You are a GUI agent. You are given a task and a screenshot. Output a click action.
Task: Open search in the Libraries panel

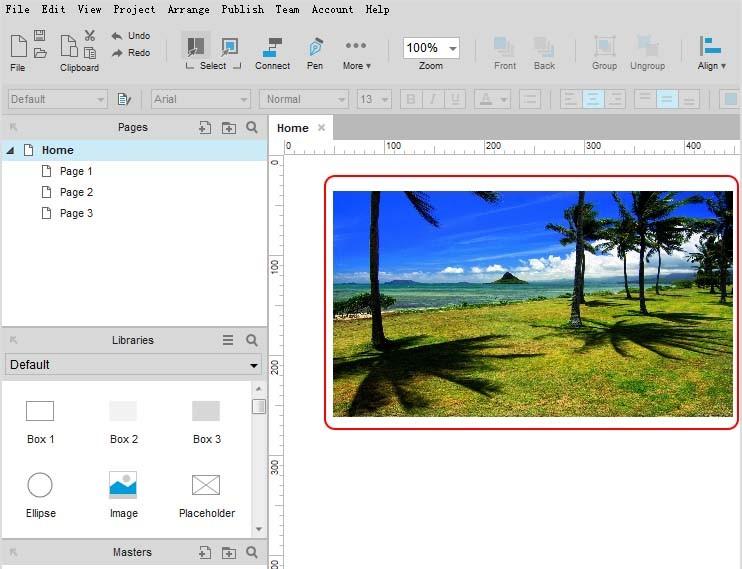(x=252, y=340)
